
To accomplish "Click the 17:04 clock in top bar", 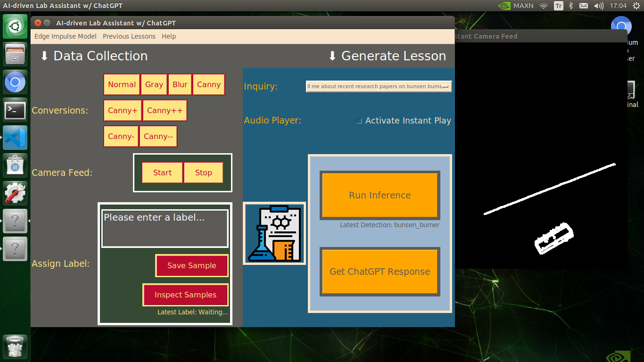I will pyautogui.click(x=618, y=6).
